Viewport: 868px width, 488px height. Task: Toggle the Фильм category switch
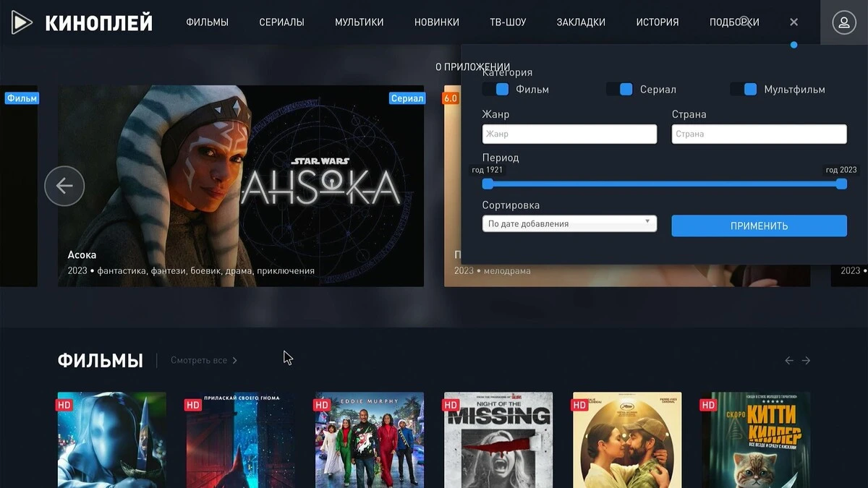pyautogui.click(x=496, y=89)
